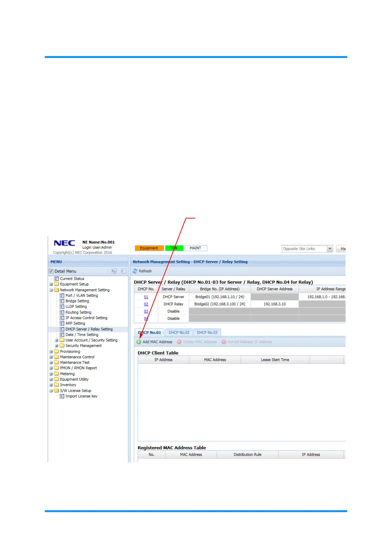
Task: Expand the Security Management node
Action: (57, 346)
